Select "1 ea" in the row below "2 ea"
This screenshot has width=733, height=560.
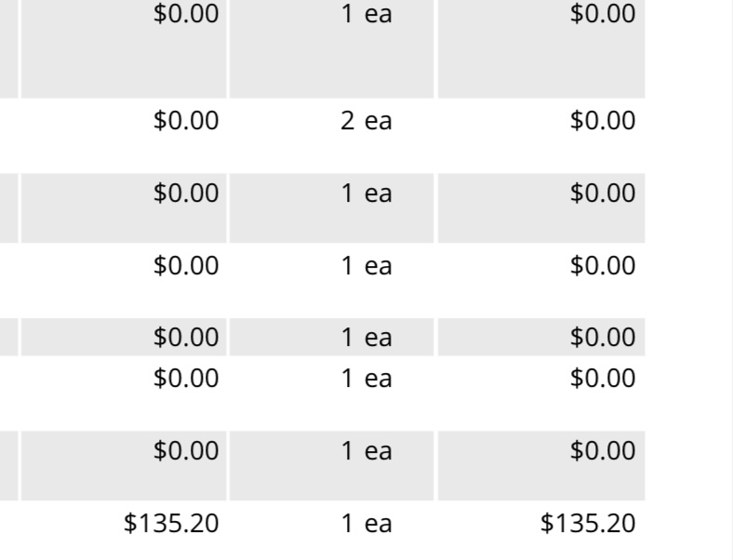click(366, 193)
